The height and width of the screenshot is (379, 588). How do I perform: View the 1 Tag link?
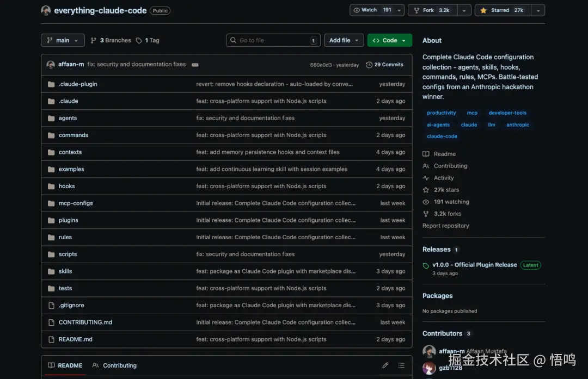tap(148, 40)
